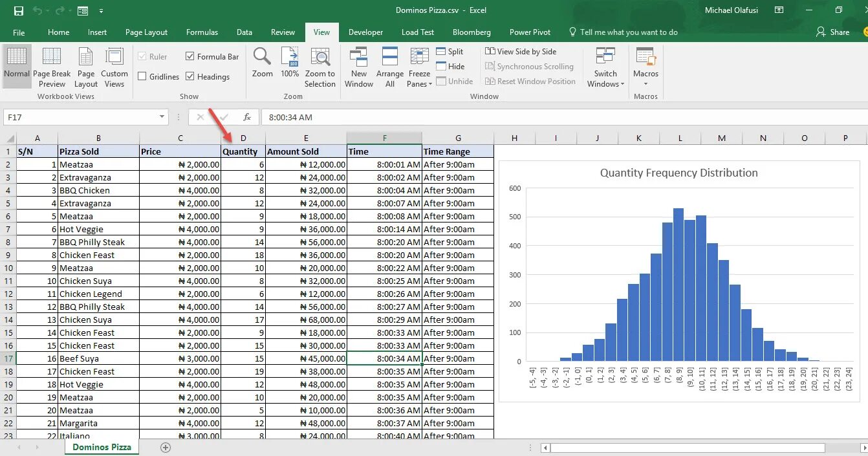Click Hide window button

pos(450,67)
